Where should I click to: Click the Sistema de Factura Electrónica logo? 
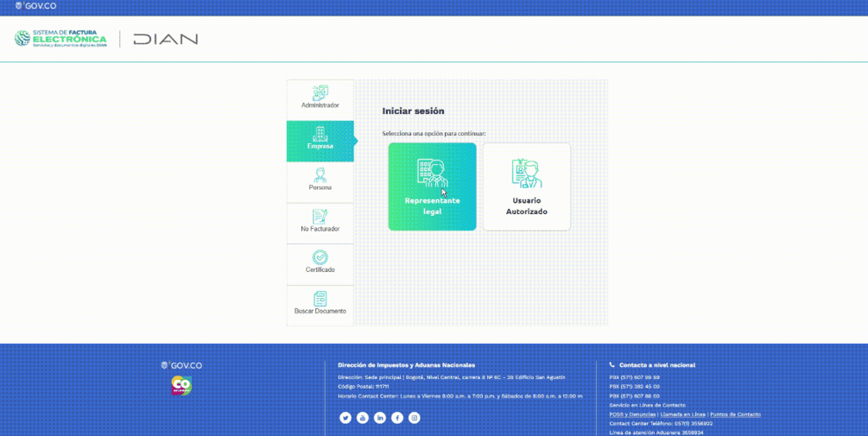(x=61, y=39)
